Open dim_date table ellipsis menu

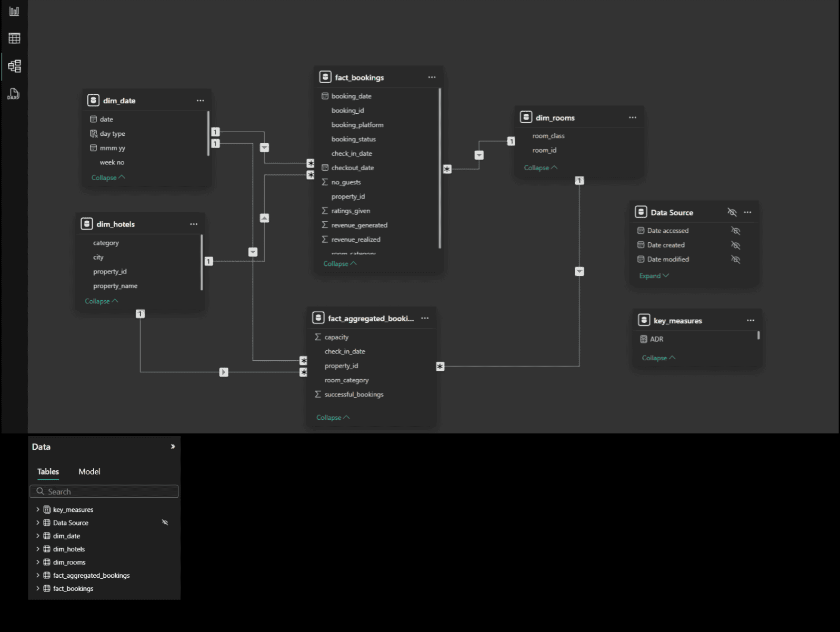click(x=200, y=101)
